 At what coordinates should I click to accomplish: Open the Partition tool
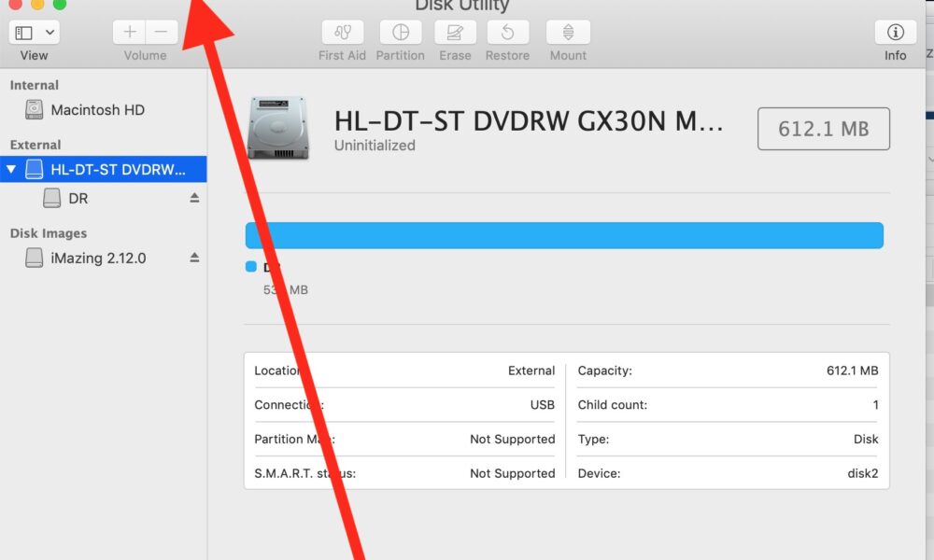[401, 32]
